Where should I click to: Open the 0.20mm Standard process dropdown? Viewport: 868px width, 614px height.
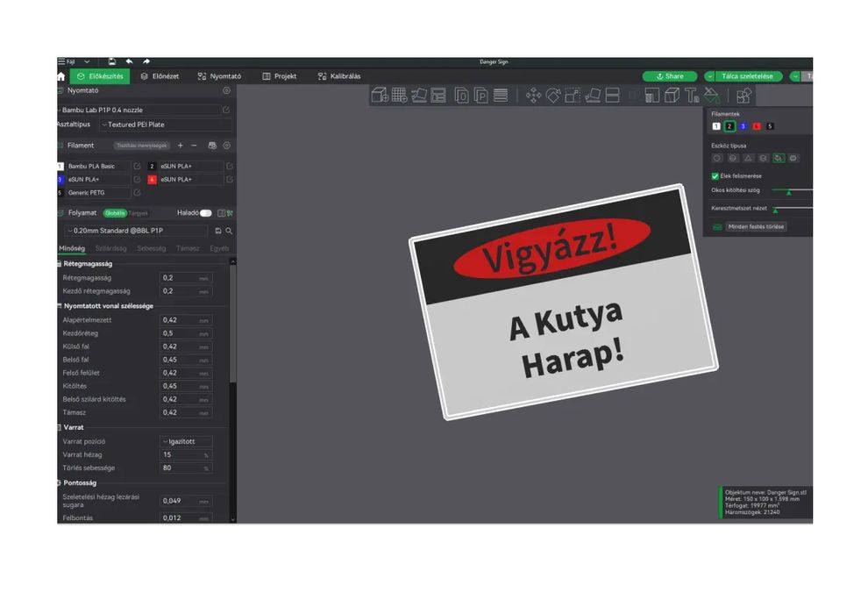click(x=136, y=231)
